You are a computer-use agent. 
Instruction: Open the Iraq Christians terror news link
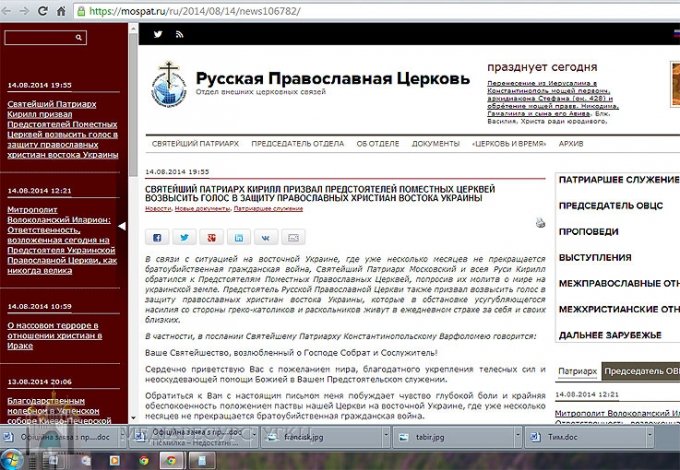point(55,336)
